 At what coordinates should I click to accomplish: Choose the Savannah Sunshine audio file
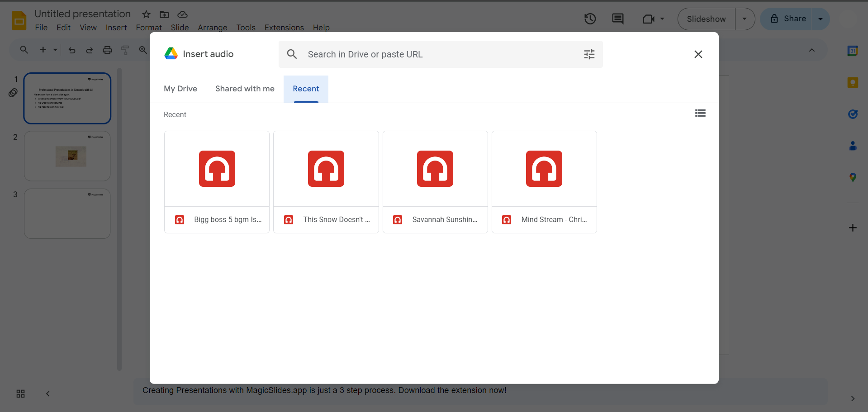coord(435,182)
